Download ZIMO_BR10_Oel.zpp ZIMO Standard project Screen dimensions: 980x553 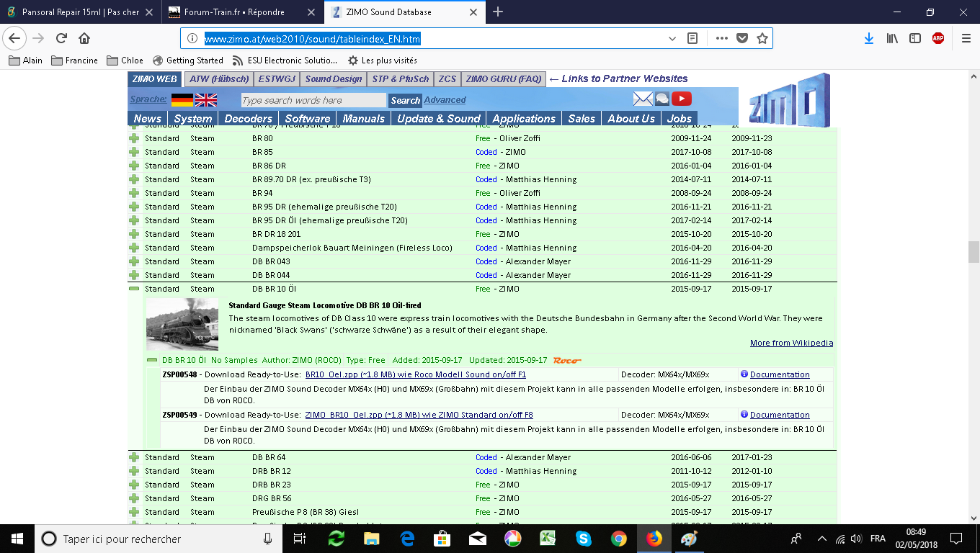[x=419, y=415]
